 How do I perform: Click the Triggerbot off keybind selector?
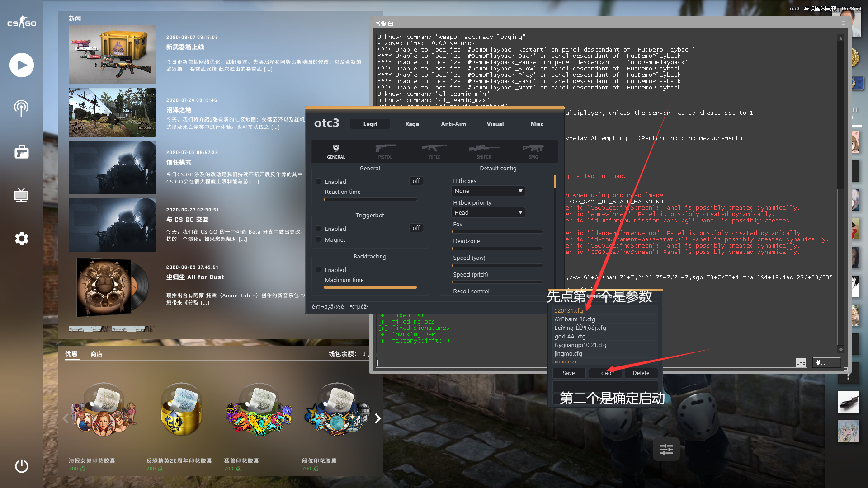(x=416, y=228)
